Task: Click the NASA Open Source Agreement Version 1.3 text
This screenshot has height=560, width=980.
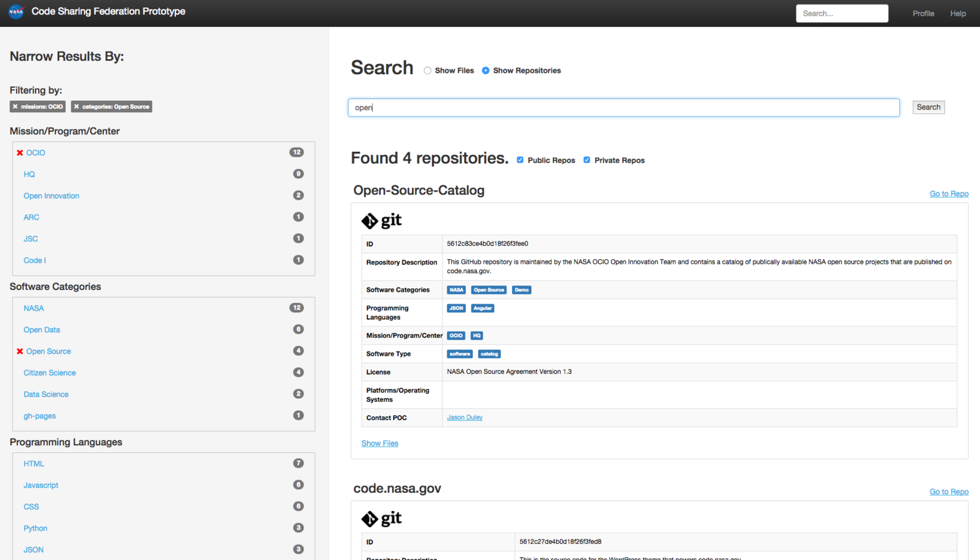Action: click(x=509, y=372)
